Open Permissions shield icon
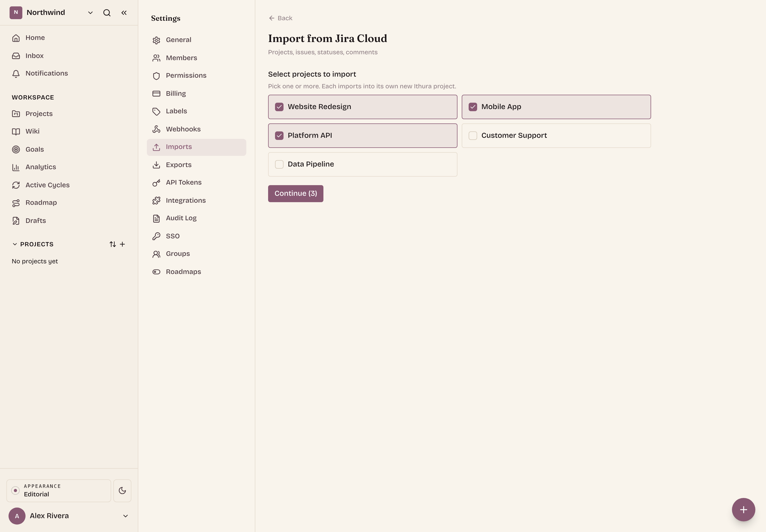 156,76
